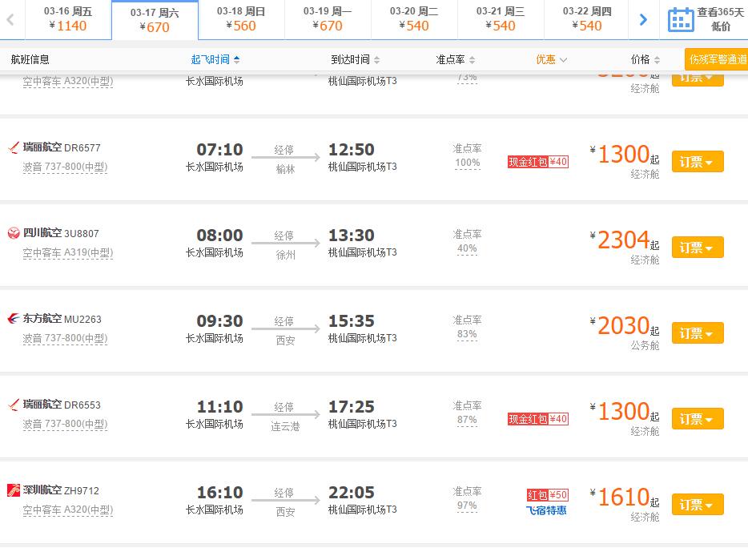748x560 pixels.
Task: View aircraft info 空中客车 A320 for ZH9712
Action: 68,510
